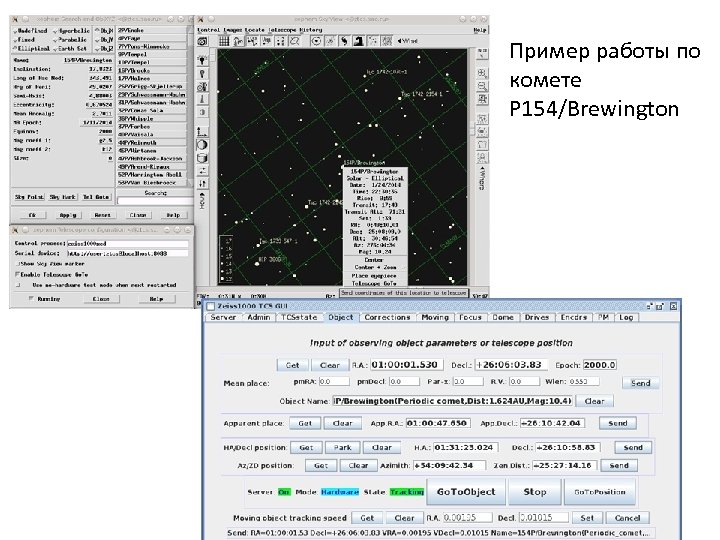The image size is (720, 540).
Task: Click the solid black silhouette icon in Sky View toolbar
Action: pyautogui.click(x=359, y=41)
